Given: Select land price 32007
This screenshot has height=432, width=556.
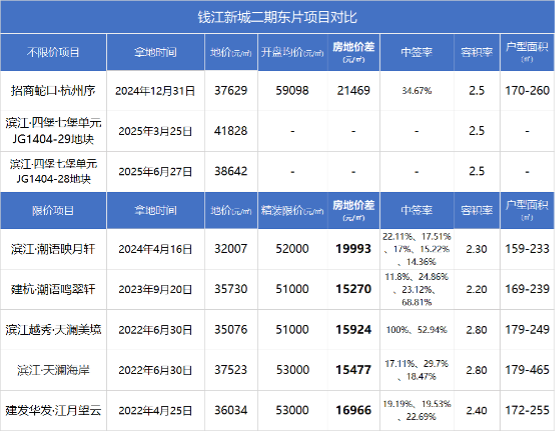Looking at the screenshot, I should (231, 249).
